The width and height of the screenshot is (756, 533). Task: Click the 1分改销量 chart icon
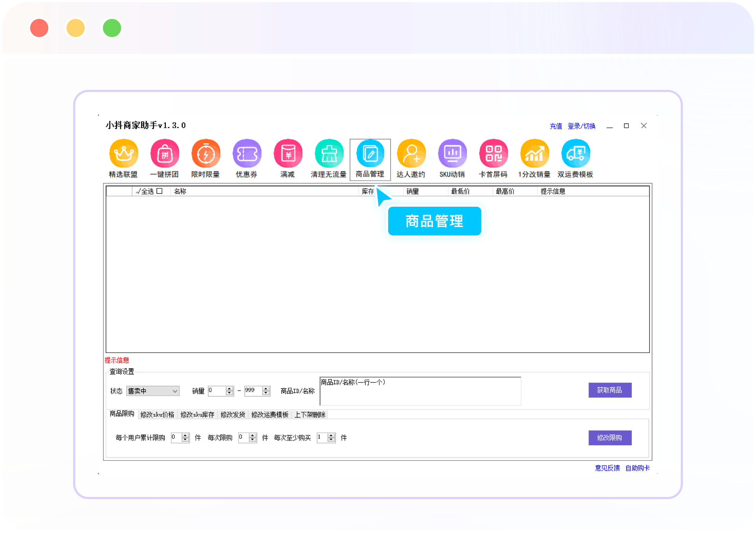pyautogui.click(x=534, y=154)
